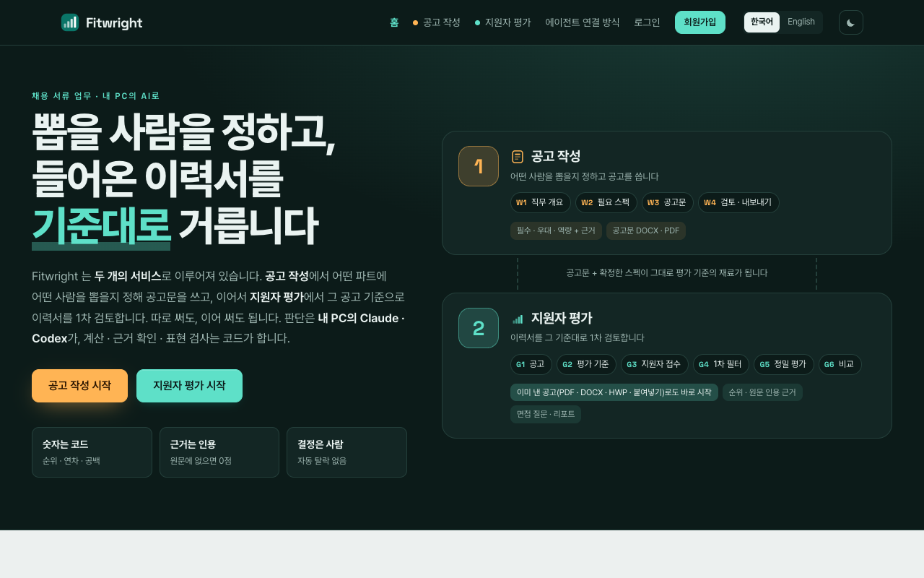Open 에이전트 연결 방식 page
Screen dimensions: 924x578
coord(583,22)
